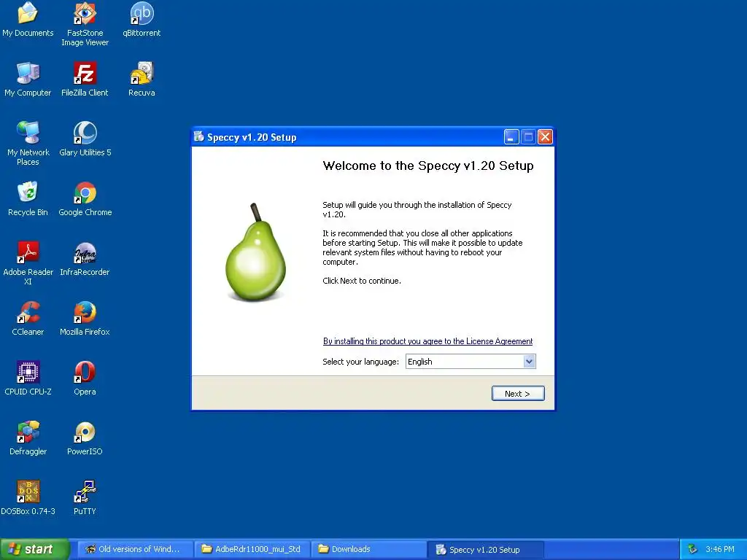The image size is (747, 560).
Task: Select Speccy v1.20 Setup taskbar button
Action: coord(485,550)
